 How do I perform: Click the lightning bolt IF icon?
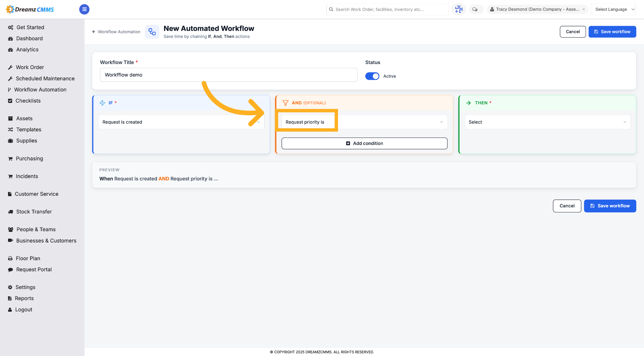point(102,103)
